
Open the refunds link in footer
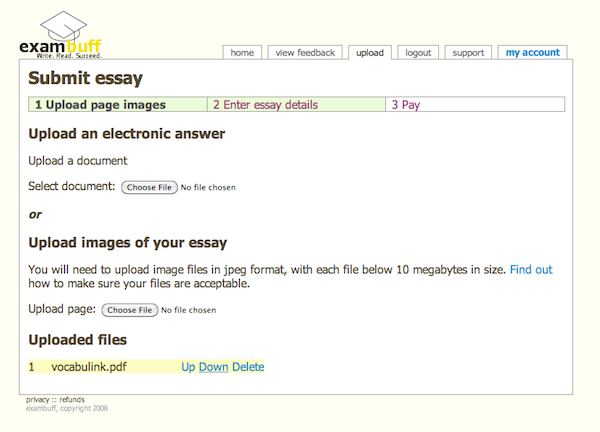pyautogui.click(x=72, y=399)
